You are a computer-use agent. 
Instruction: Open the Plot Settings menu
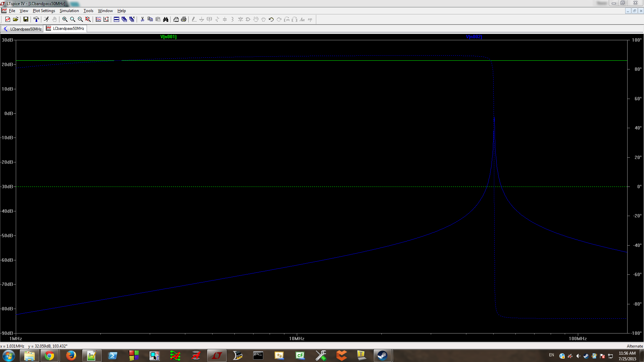(44, 11)
